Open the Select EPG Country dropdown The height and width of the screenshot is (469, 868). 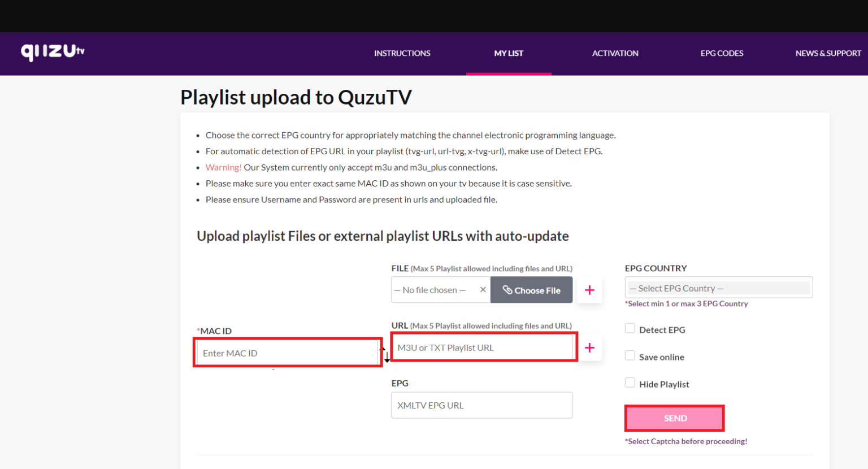point(718,287)
